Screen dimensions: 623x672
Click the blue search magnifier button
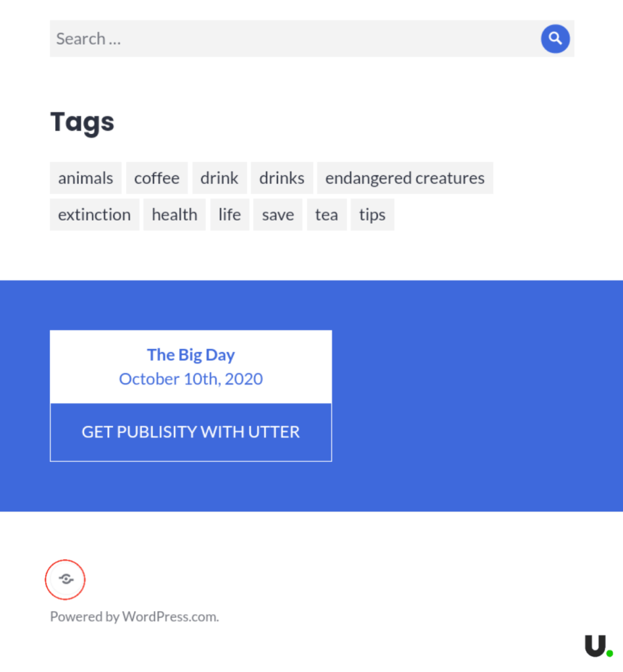[x=555, y=39]
